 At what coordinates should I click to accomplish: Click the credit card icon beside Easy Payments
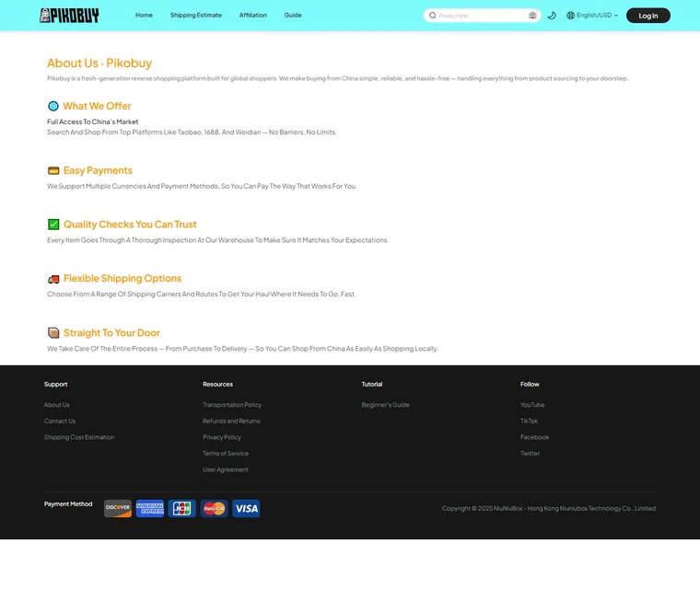point(53,171)
